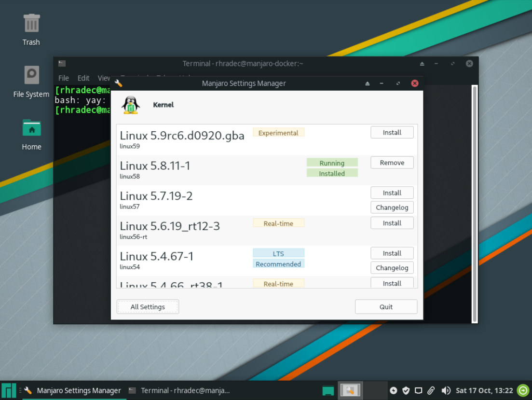
Task: Click the Experimental tag on linux59
Action: (278, 133)
